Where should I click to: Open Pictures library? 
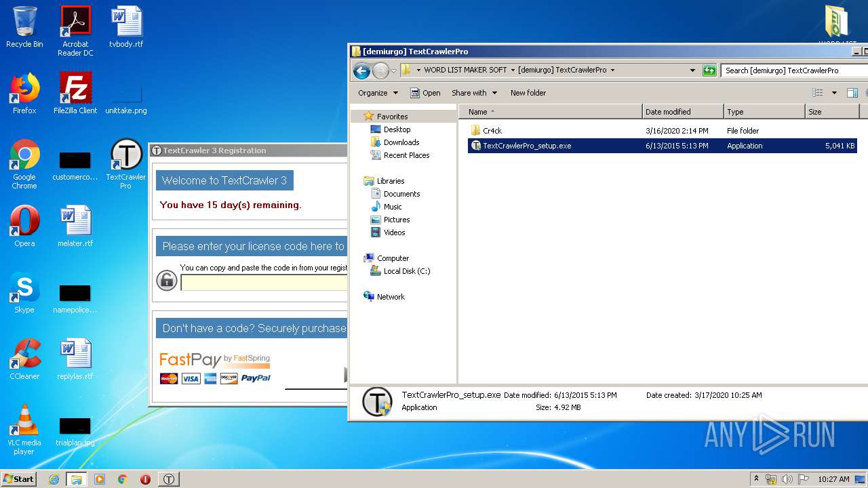pyautogui.click(x=397, y=220)
